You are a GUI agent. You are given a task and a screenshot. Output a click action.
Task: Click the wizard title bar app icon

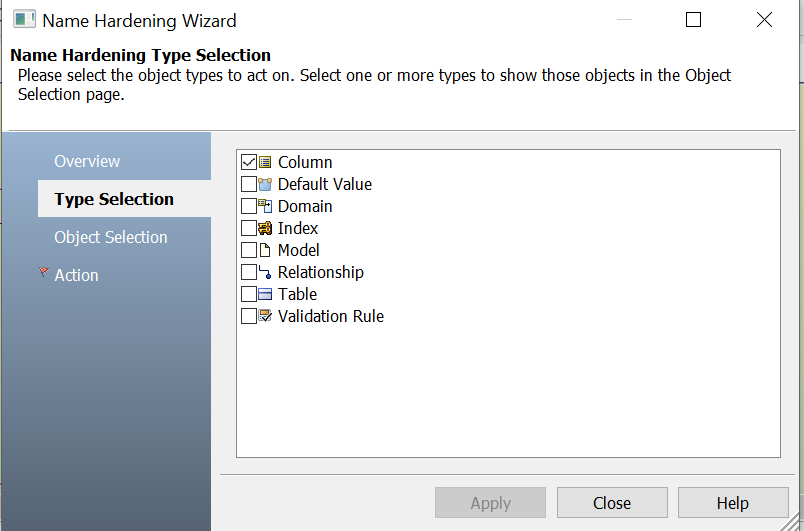(24, 19)
